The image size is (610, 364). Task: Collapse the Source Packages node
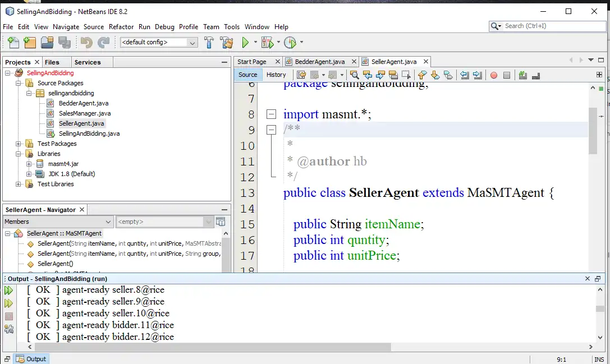18,83
